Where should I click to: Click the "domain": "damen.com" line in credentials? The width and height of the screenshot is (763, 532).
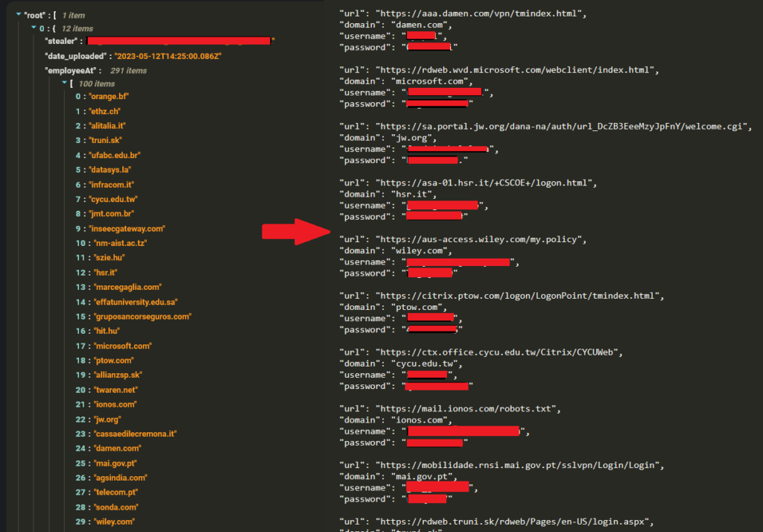pos(396,25)
